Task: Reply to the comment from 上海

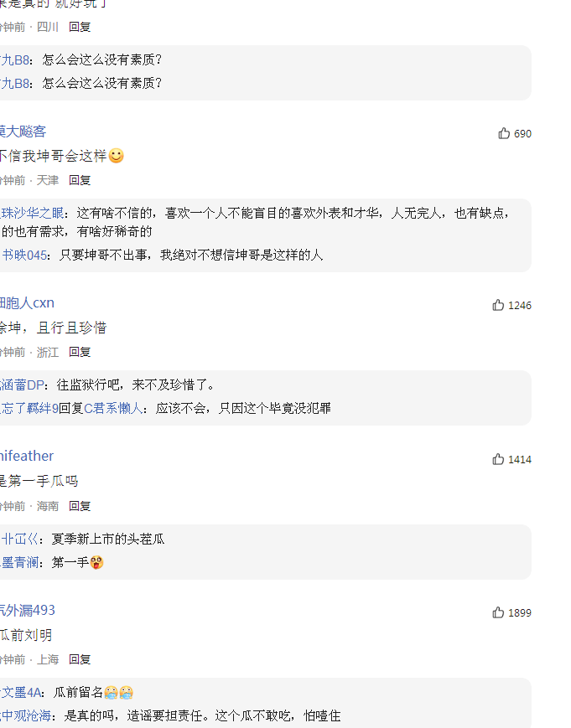Action: 80,659
